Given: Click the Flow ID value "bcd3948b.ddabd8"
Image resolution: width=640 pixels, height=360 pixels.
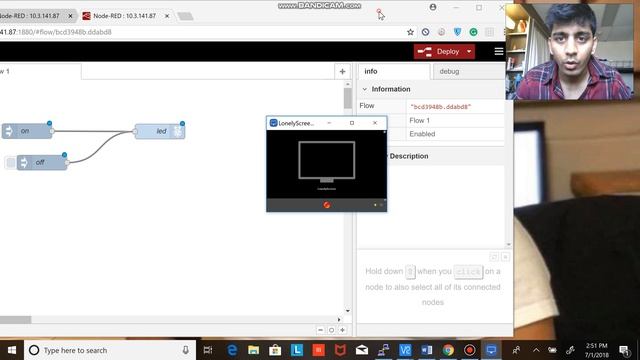Looking at the screenshot, I should (x=440, y=107).
